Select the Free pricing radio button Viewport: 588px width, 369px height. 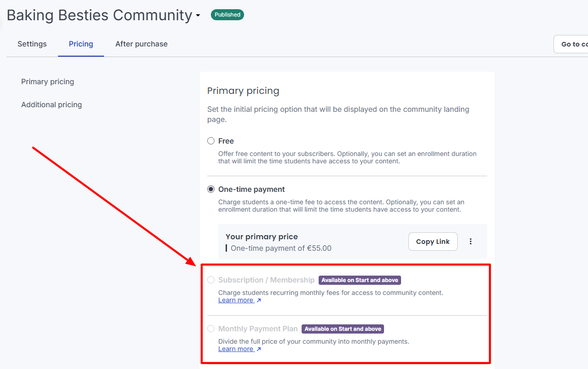coord(211,141)
